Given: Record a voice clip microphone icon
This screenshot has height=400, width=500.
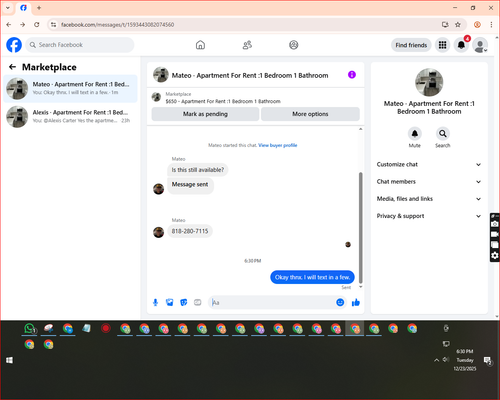Looking at the screenshot, I should (x=155, y=302).
